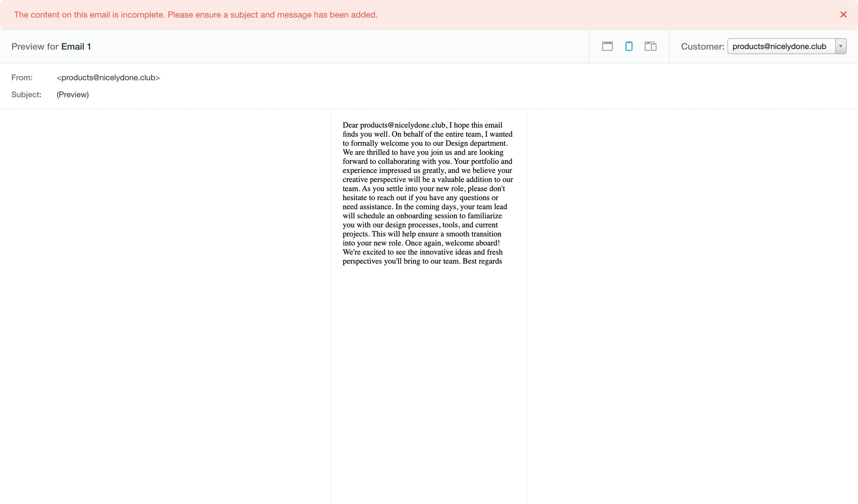Click the "welcome aboard!" line in email

tap(472, 243)
